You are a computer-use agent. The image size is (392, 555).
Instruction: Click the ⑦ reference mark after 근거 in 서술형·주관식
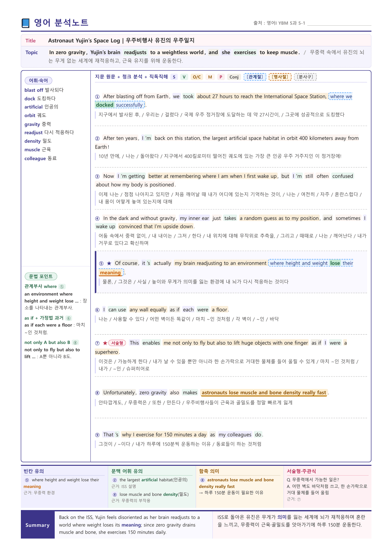pos(299,499)
